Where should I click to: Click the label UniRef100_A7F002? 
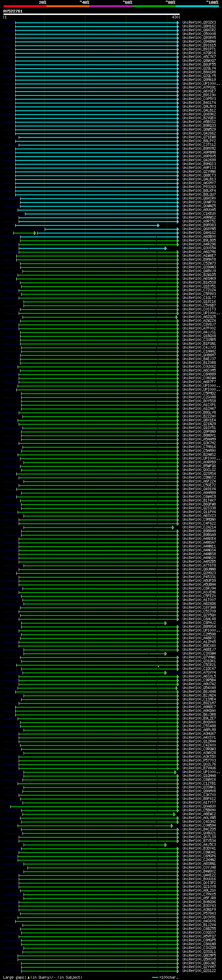click(199, 328)
